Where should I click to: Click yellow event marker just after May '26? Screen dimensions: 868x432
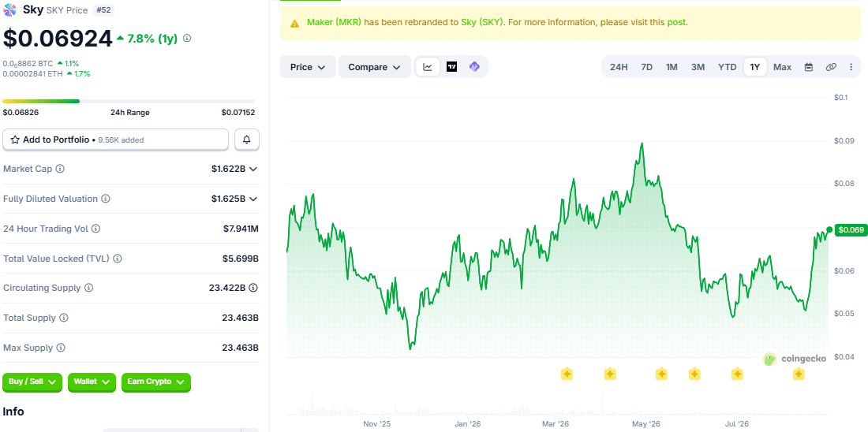pyautogui.click(x=661, y=374)
